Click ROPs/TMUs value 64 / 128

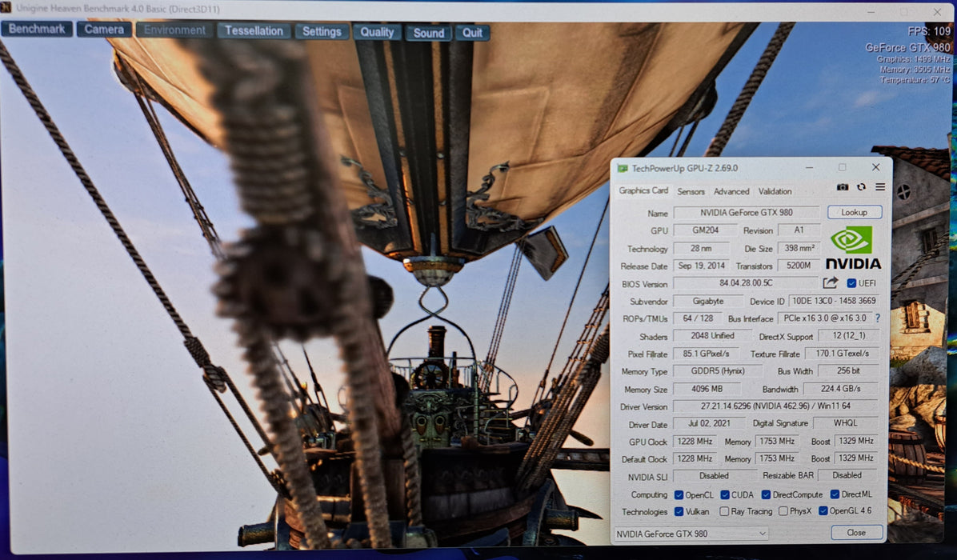pos(698,318)
